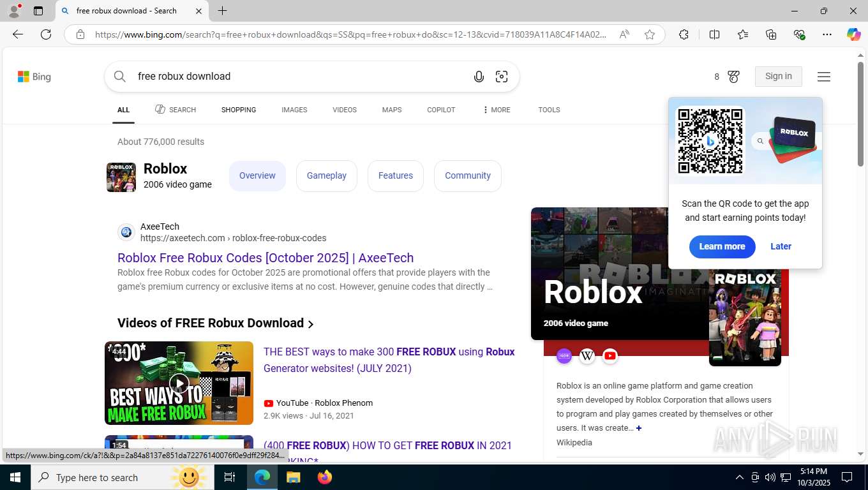
Task: Click the browser Back arrow
Action: 18,34
